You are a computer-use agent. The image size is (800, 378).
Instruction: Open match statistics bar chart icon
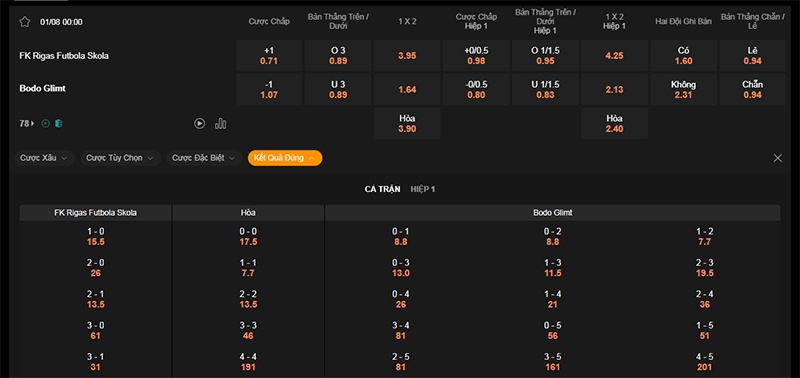[x=220, y=123]
